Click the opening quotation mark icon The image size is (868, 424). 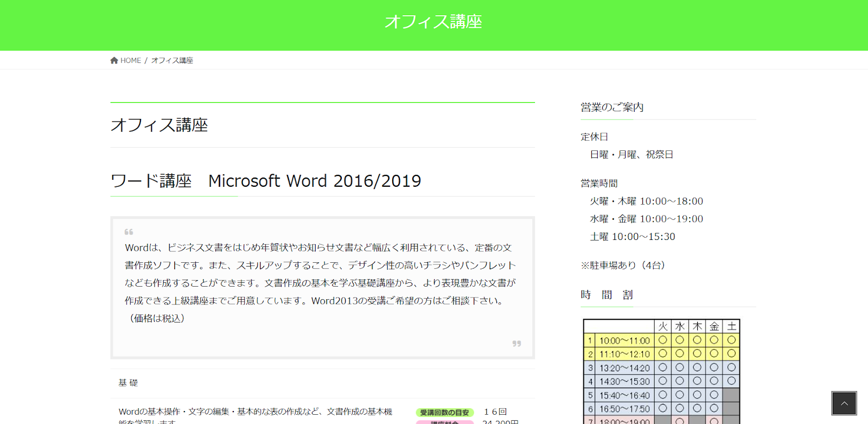coord(129,232)
